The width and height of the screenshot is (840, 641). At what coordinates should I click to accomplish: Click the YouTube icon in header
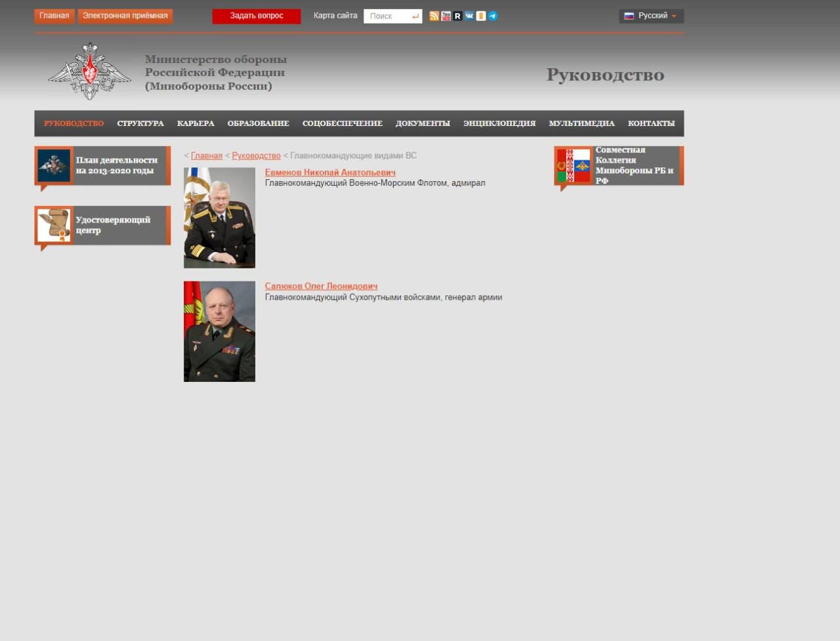click(446, 16)
